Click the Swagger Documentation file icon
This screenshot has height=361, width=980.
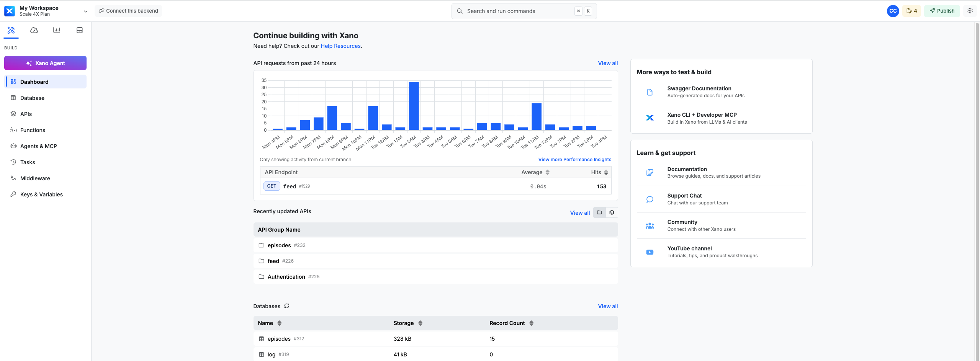[650, 92]
